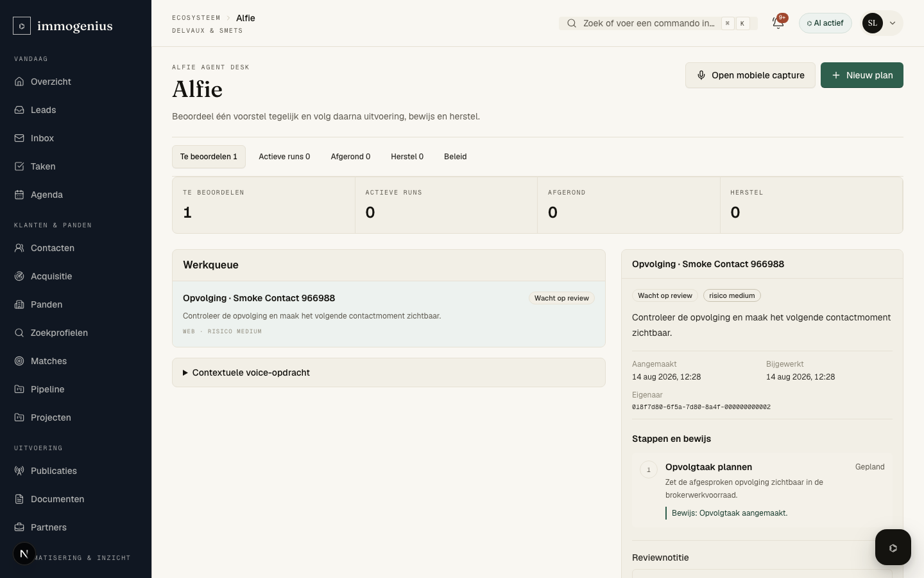Click Afgerond stat card
This screenshot has width=924, height=578.
(x=629, y=205)
